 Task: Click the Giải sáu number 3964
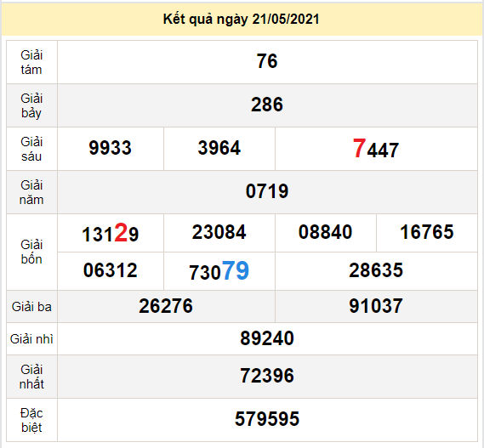[219, 148]
